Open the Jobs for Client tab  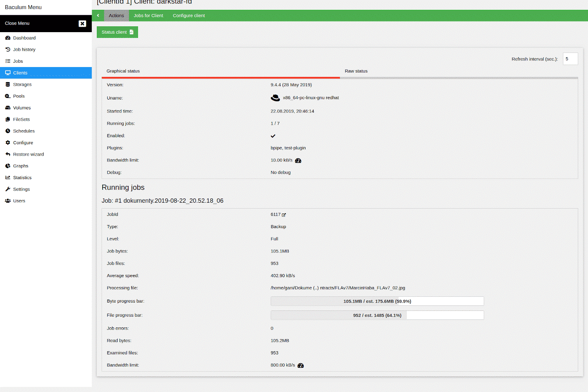pyautogui.click(x=148, y=16)
